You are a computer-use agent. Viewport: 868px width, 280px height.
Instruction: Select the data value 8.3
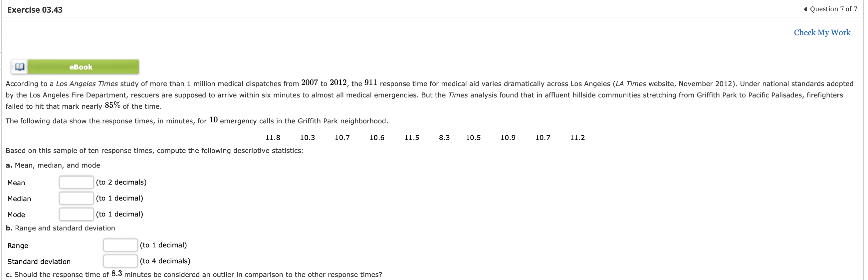click(445, 137)
